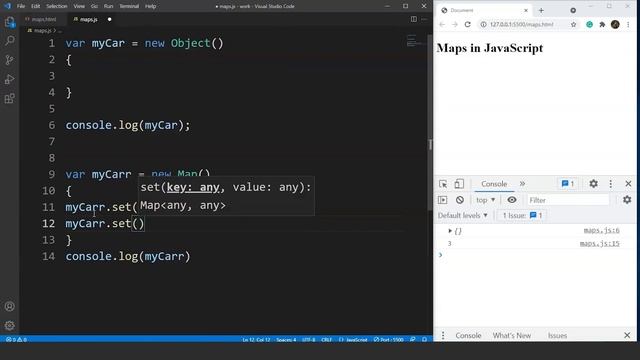Open DevTools settings gear in the tab bar

point(593,184)
